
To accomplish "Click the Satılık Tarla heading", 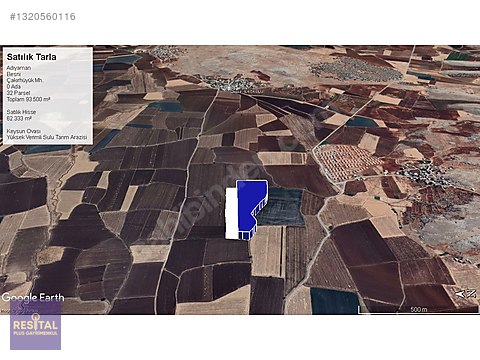I will (x=31, y=57).
